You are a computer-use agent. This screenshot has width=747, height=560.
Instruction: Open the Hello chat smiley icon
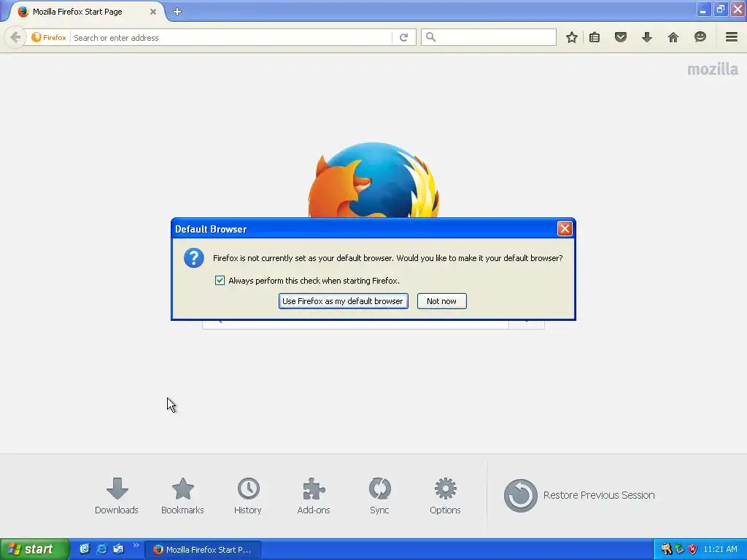pos(700,37)
